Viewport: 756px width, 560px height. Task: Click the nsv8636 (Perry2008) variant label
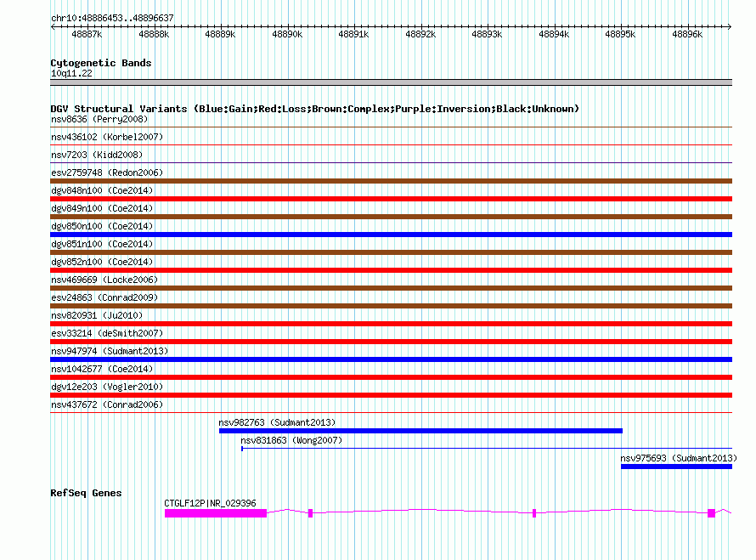pos(99,119)
